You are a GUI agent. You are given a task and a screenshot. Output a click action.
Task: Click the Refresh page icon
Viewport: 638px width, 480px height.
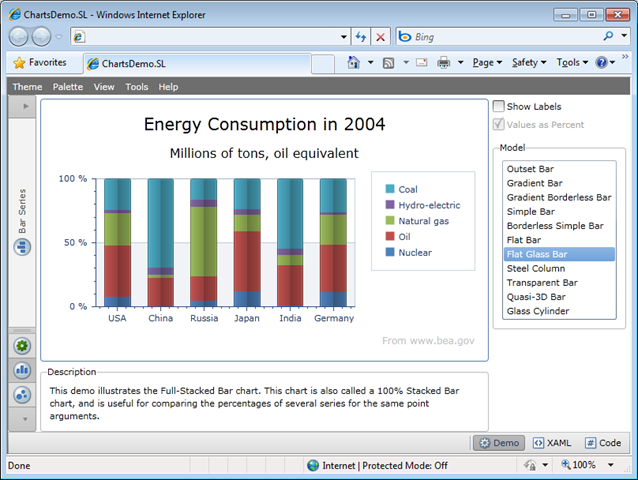tap(361, 37)
